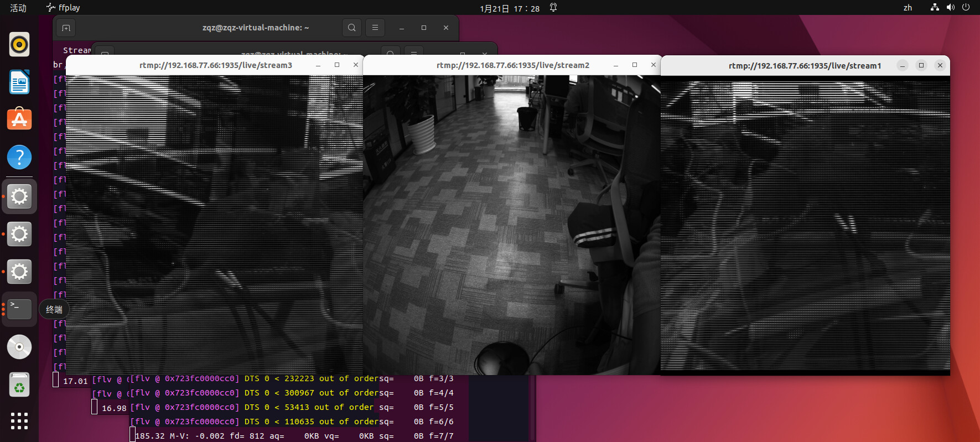The width and height of the screenshot is (980, 442).
Task: Open the Help question mark icon
Action: pos(19,158)
